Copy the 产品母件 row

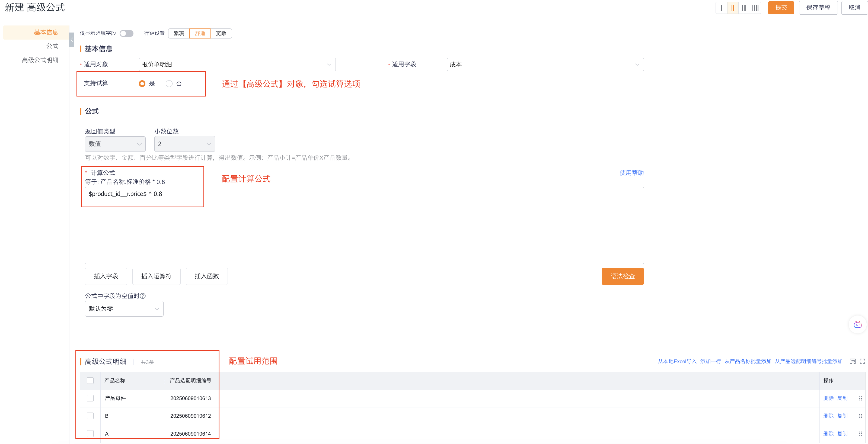(x=842, y=398)
